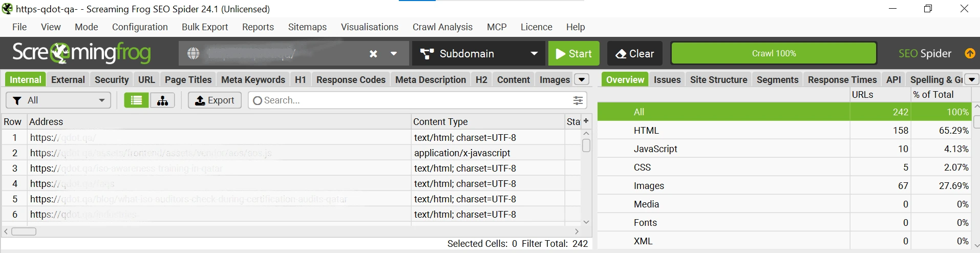Switch to the H1 tab
The height and width of the screenshot is (253, 980).
click(301, 79)
